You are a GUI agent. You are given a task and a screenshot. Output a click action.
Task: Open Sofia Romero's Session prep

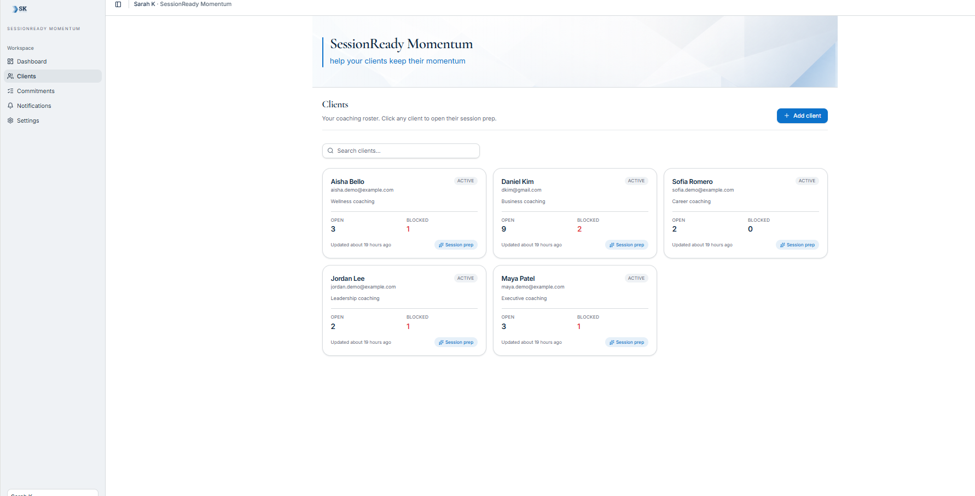pos(797,245)
